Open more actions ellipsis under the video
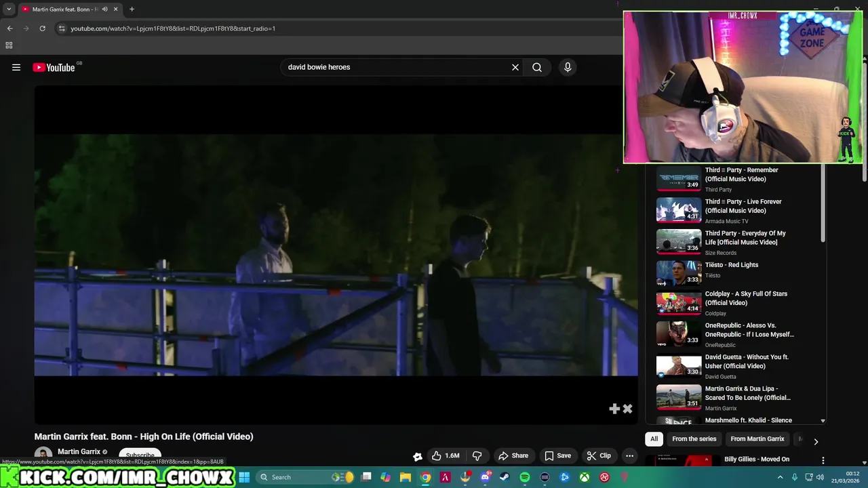868x488 pixels. pos(629,455)
